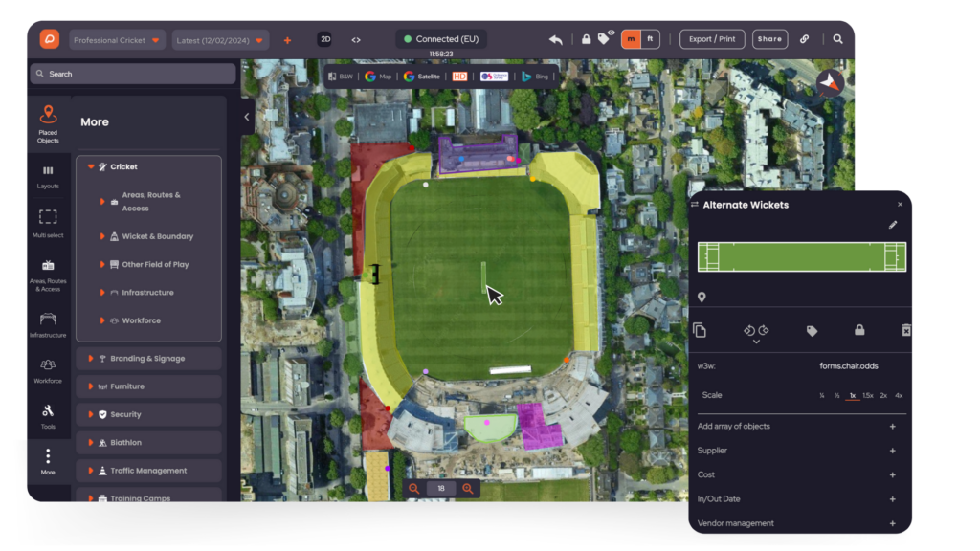
Task: Select the Google Satellite layer
Action: point(422,77)
